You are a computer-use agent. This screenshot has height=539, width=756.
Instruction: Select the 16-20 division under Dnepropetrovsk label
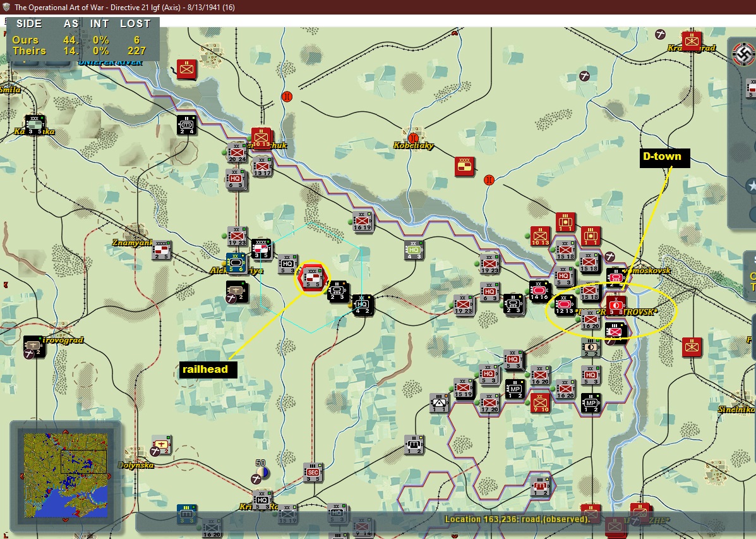(x=590, y=320)
